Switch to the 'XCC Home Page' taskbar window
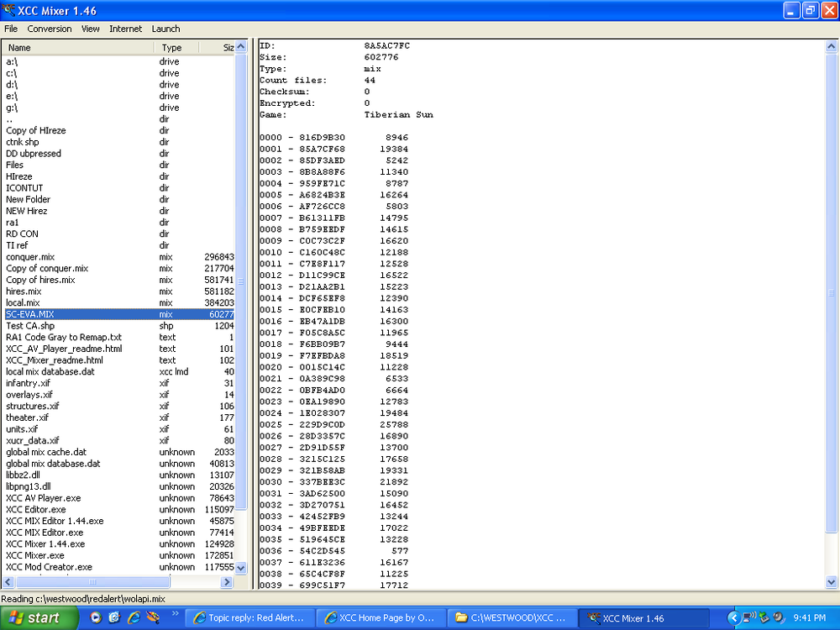 click(381, 617)
